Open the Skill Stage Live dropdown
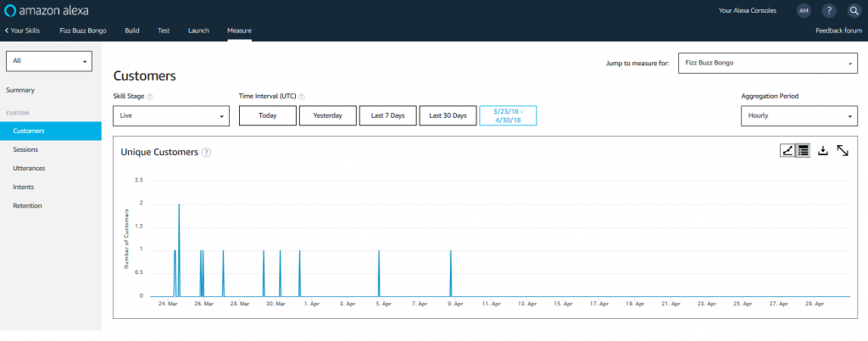Screen dimensions: 868x341 click(x=171, y=115)
